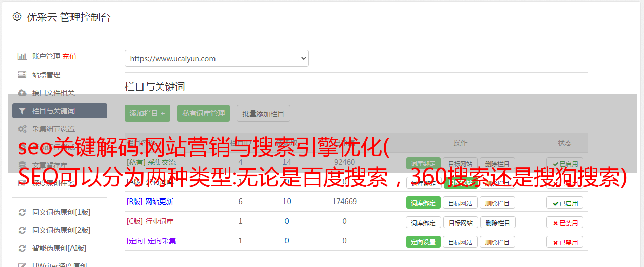644x267 pixels.
Task: Go to 站点管理 in the sidebar
Action: point(46,75)
